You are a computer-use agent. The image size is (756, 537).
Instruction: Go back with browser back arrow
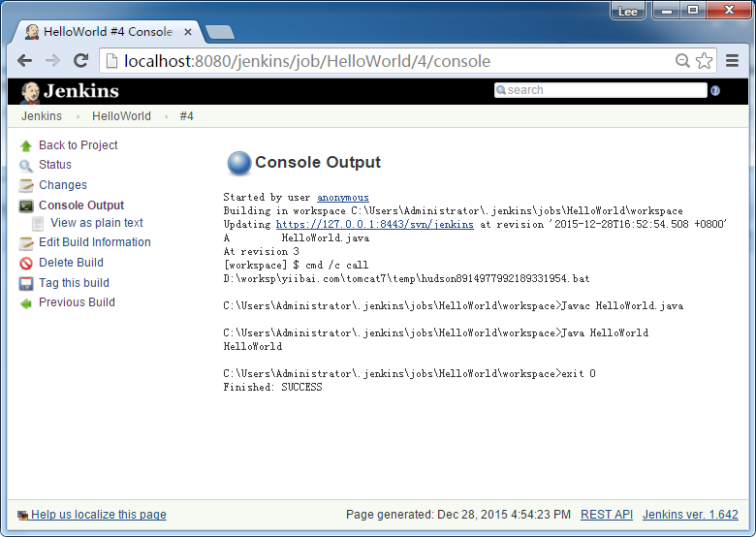point(25,61)
